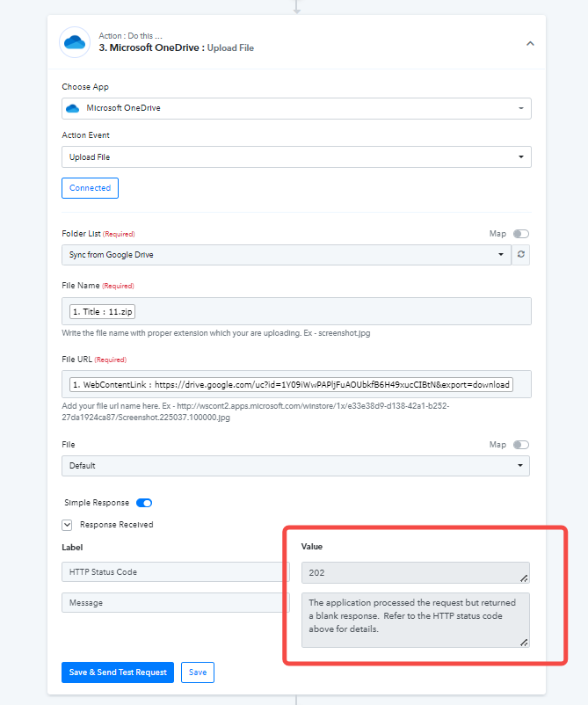
Task: Disable the Simple Response toggle
Action: tap(144, 503)
